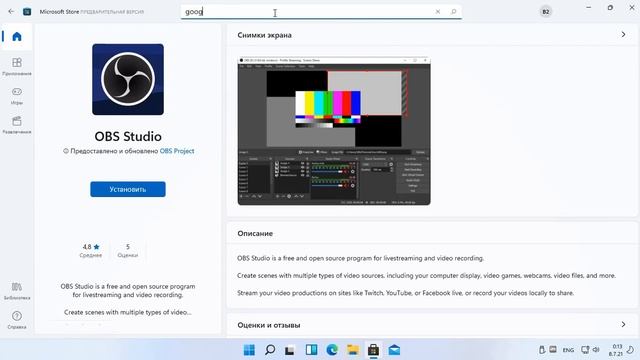640x360 pixels.
Task: Open Task View on taskbar
Action: 290,350
